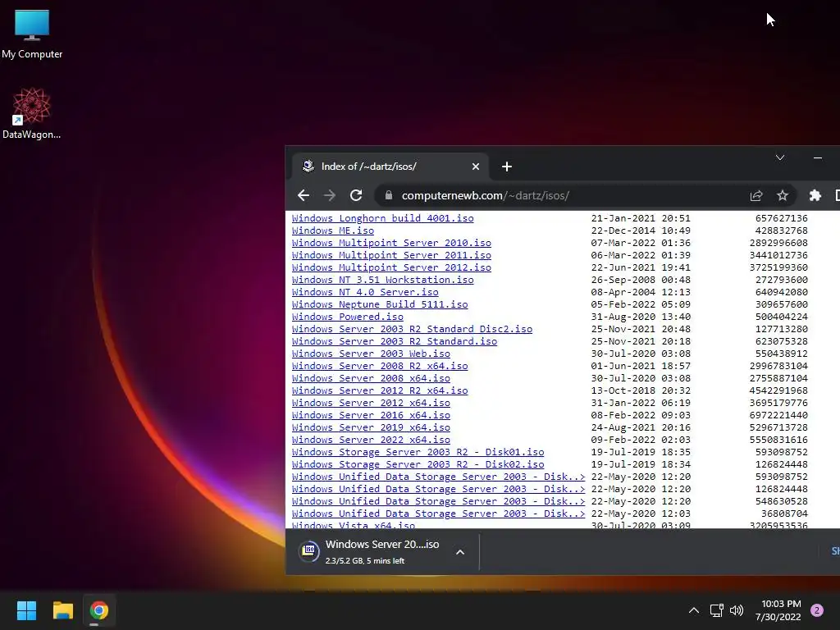
Task: Click Windows Neptune Build 5111.iso link
Action: [380, 304]
